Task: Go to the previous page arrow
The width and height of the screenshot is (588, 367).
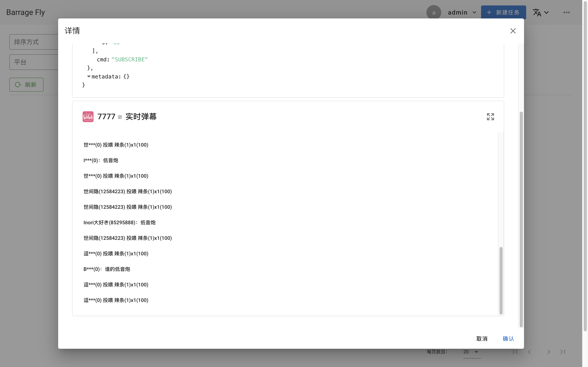Action: (x=529, y=352)
